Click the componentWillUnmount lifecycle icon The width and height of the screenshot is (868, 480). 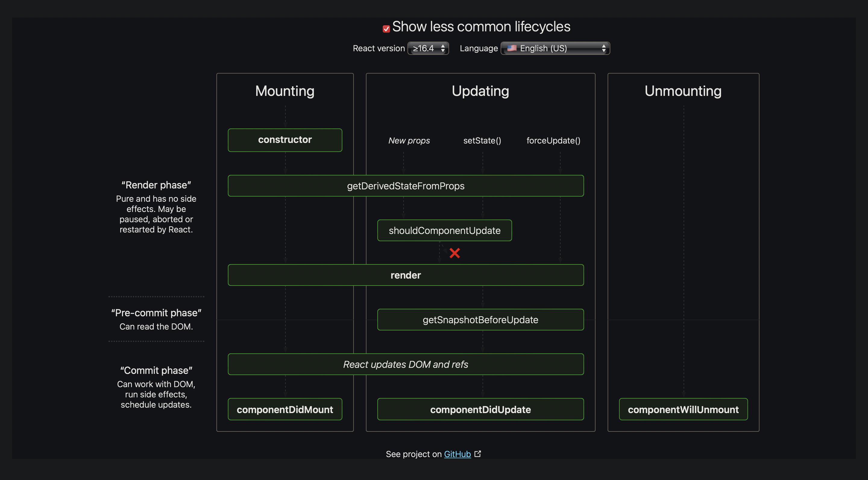[x=683, y=409]
